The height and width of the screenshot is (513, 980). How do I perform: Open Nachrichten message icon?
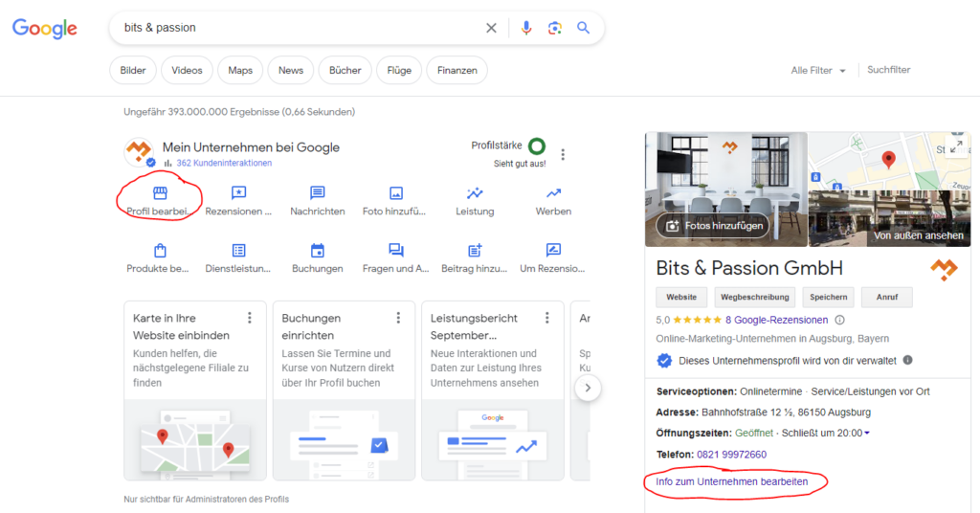[318, 193]
